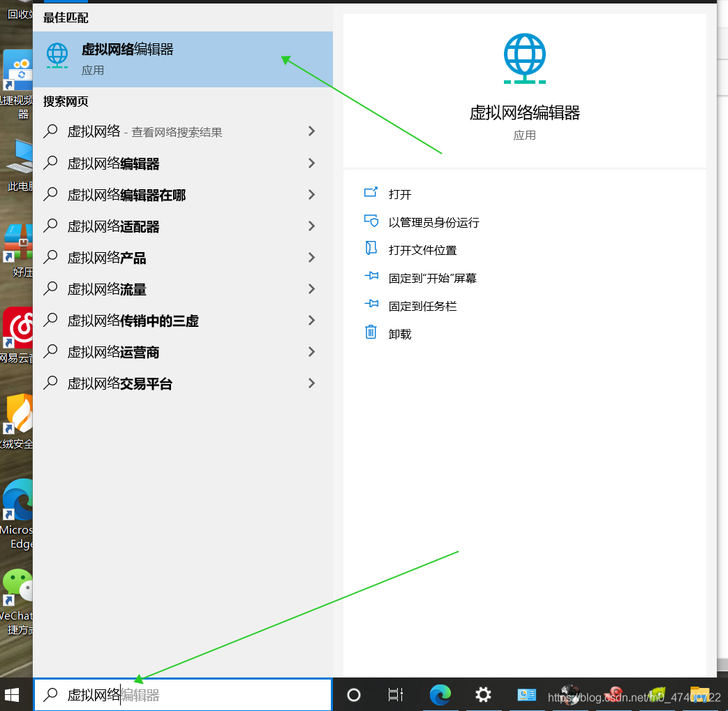The width and height of the screenshot is (728, 711).
Task: Choose 打开文件位置 option
Action: pyautogui.click(x=422, y=251)
